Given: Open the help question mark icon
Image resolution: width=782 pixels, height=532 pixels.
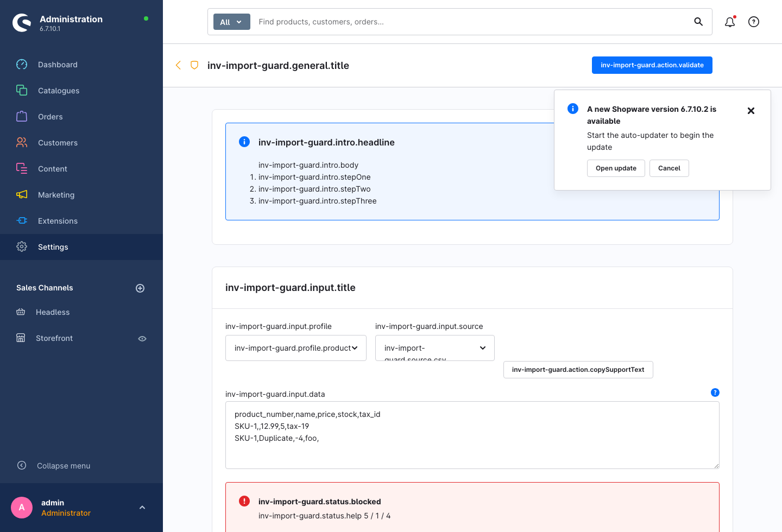Looking at the screenshot, I should click(754, 22).
